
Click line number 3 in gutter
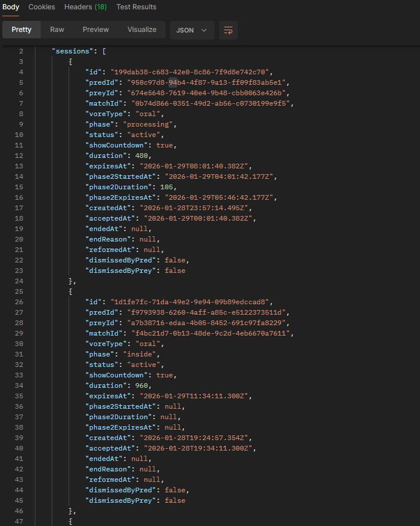tap(21, 62)
